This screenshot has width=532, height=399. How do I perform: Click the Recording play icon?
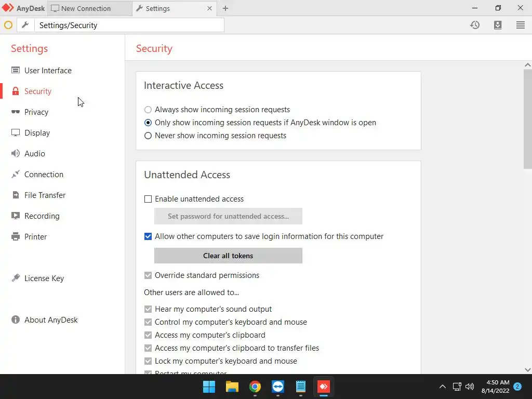pos(16,216)
